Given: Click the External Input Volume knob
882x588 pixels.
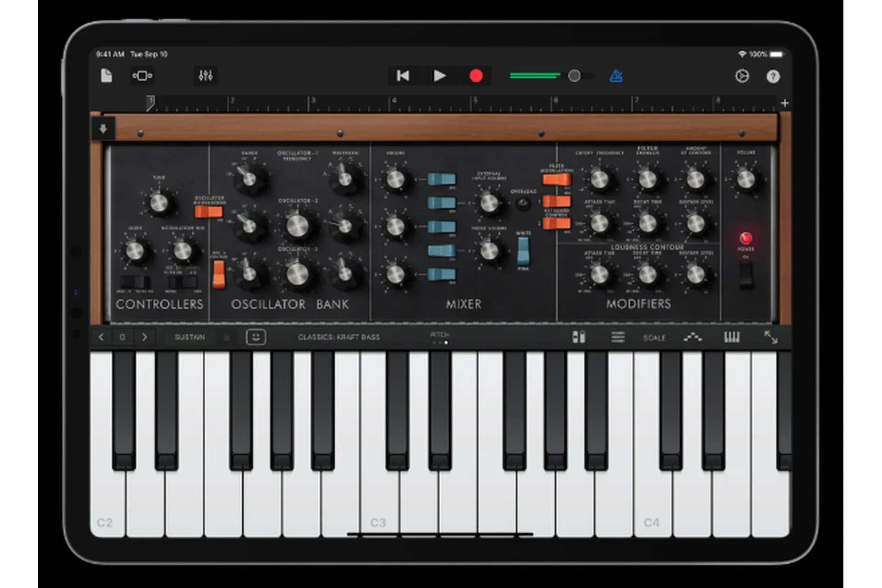Looking at the screenshot, I should click(x=489, y=203).
